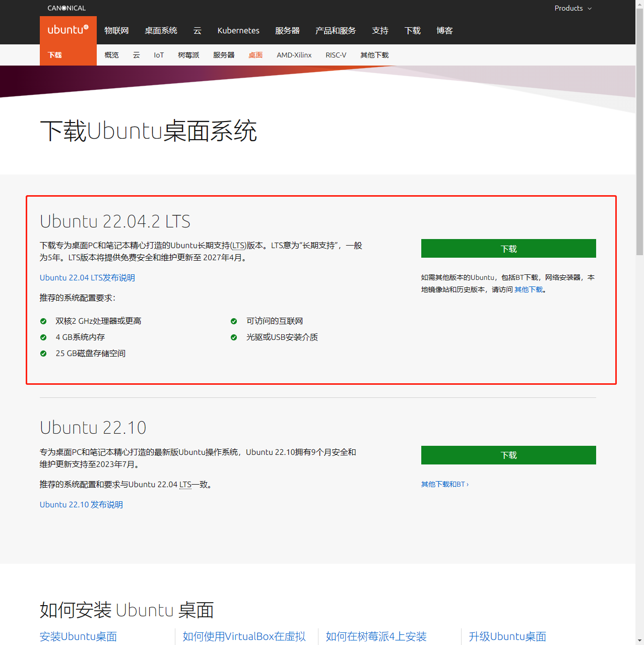Open the AMD-Xilinx sub-navigation tab
Image resolution: width=644 pixels, height=645 pixels.
click(294, 55)
